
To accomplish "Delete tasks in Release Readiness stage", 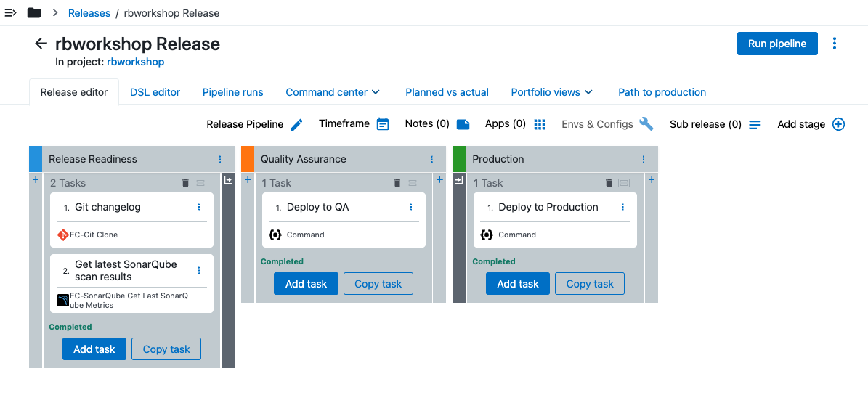I will (x=185, y=183).
